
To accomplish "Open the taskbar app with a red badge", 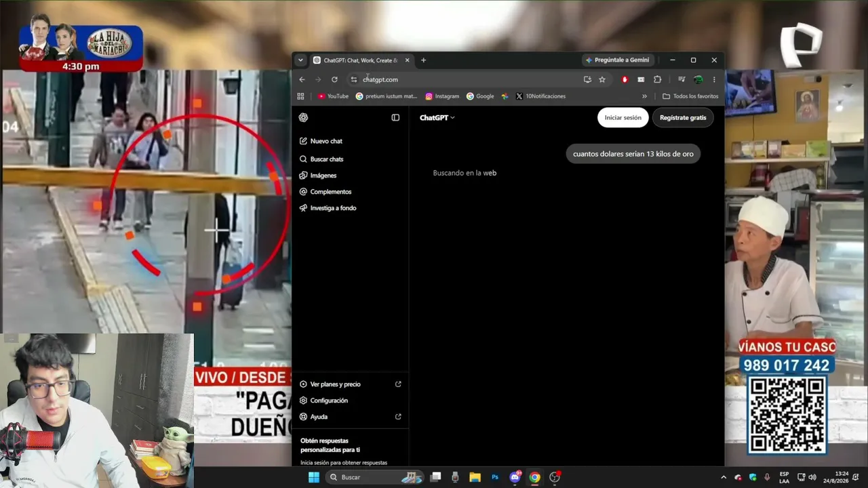I will 555,477.
